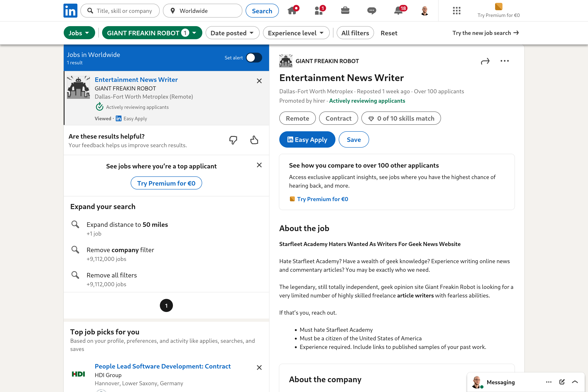Open the Notifications bell icon
Image resolution: width=588 pixels, height=392 pixels.
point(399,10)
